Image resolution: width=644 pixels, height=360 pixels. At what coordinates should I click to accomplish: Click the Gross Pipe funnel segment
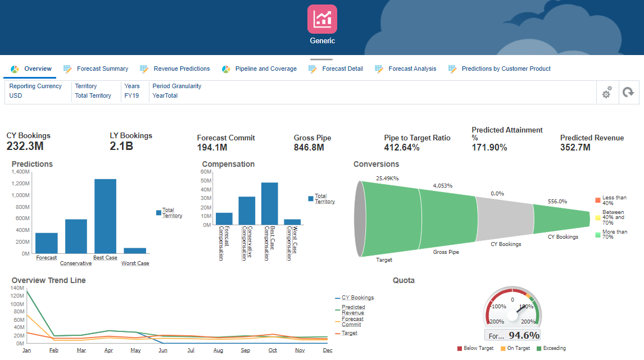tap(448, 219)
